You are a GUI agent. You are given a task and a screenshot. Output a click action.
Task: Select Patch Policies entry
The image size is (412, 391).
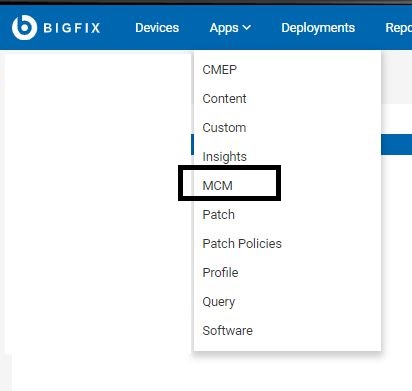click(242, 243)
